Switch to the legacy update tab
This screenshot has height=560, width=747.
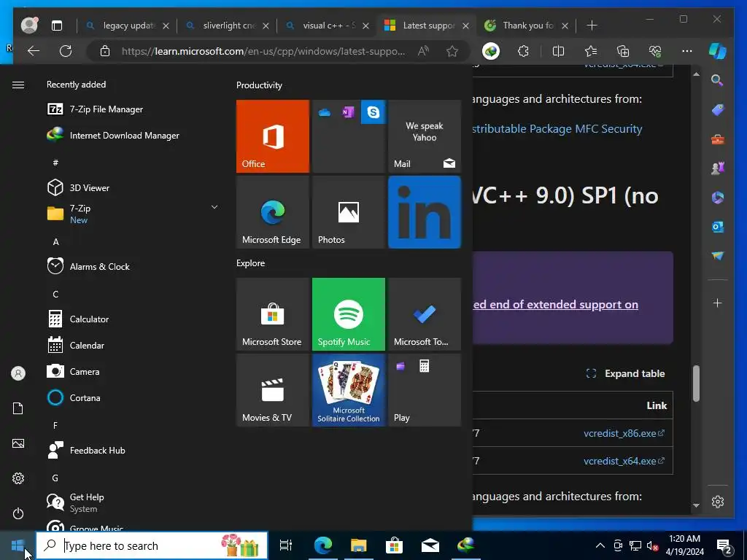128,26
